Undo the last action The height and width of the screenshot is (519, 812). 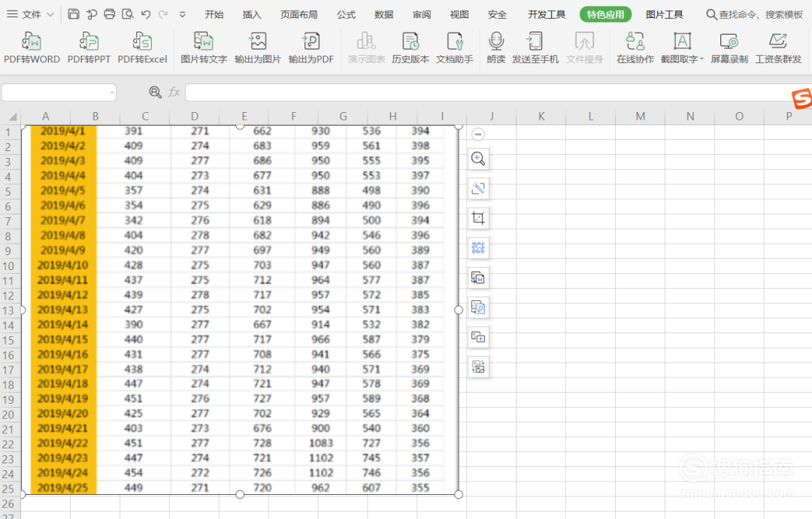pyautogui.click(x=146, y=14)
